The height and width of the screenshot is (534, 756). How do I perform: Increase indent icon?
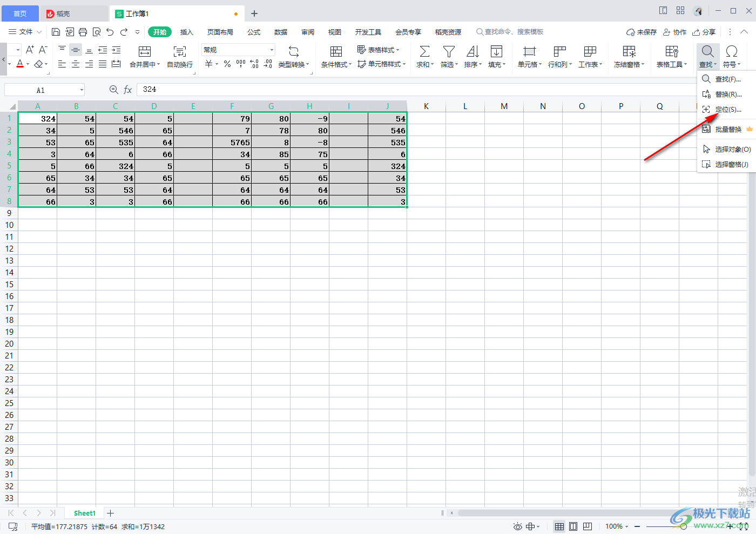(x=116, y=50)
